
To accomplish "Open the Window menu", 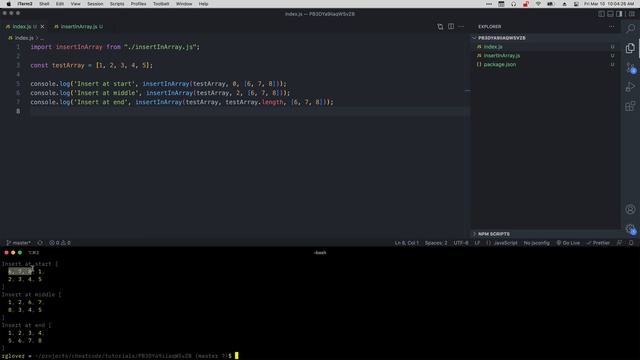I will 184,4.
